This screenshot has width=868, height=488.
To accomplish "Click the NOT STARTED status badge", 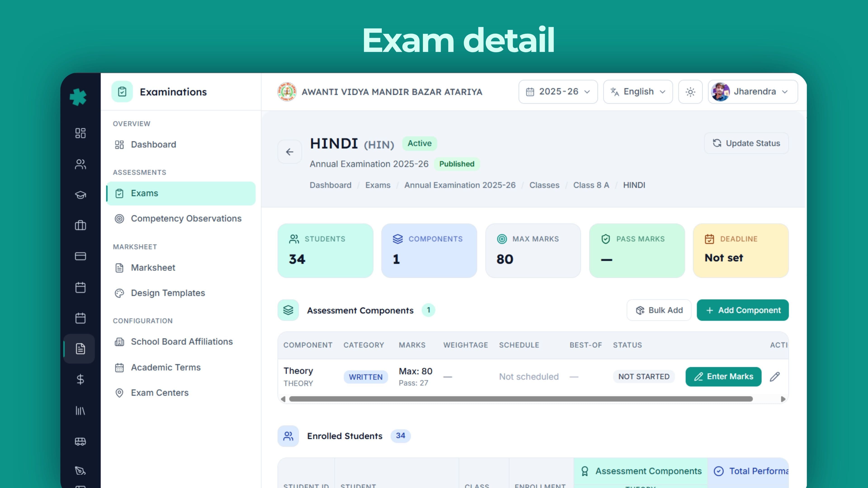I will coord(644,377).
